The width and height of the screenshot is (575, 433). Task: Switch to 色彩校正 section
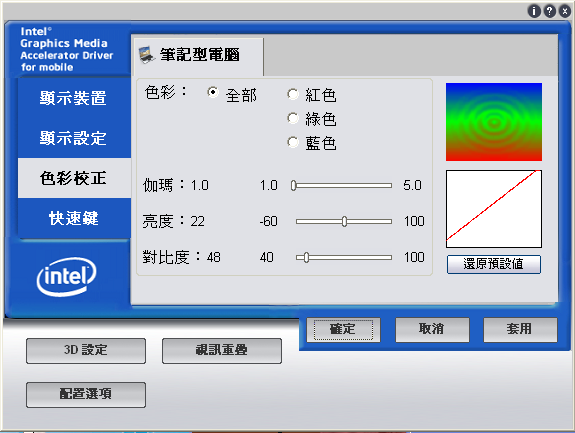click(x=74, y=178)
